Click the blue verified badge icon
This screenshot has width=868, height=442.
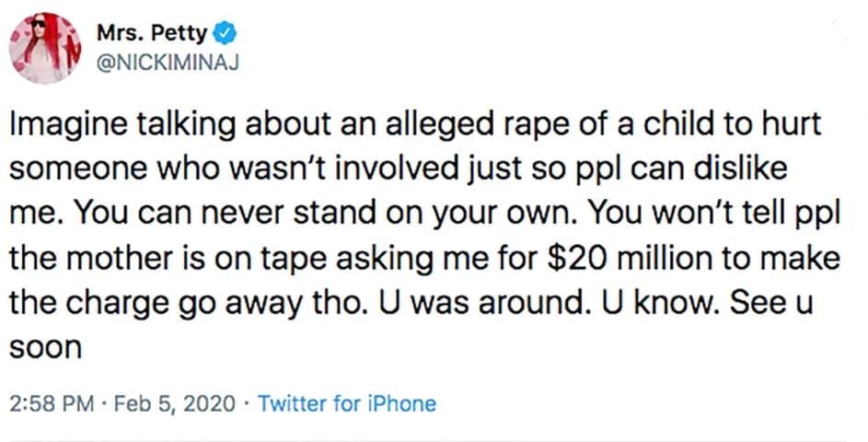coord(225,36)
